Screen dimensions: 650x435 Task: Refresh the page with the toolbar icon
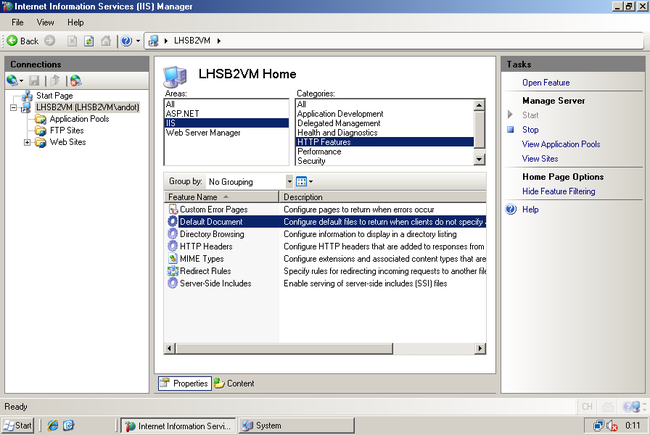point(89,41)
